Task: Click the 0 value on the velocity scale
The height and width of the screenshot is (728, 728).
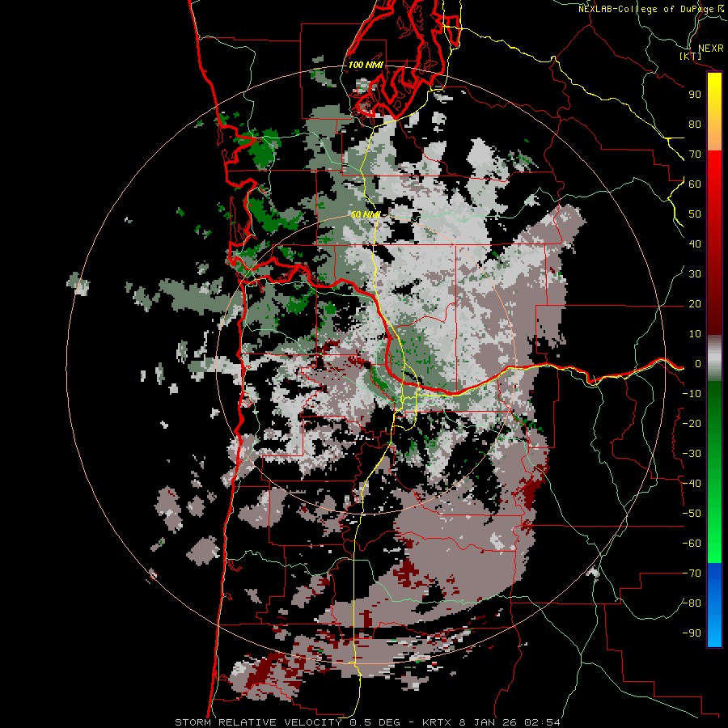Action: (x=697, y=364)
